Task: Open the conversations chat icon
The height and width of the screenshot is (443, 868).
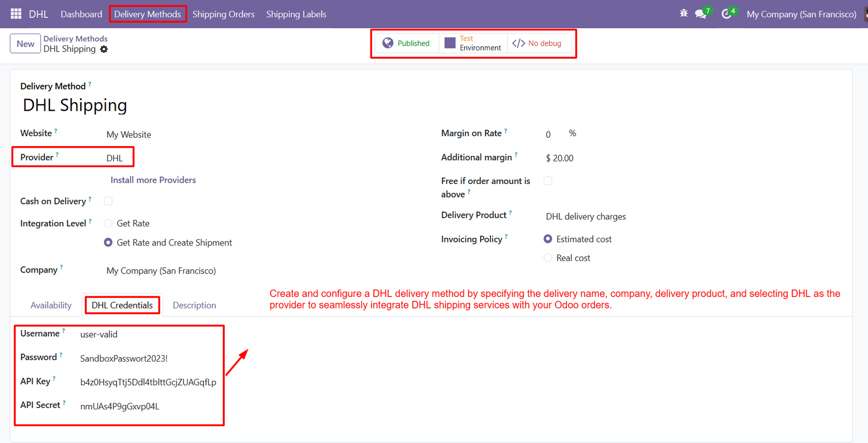Action: [700, 14]
